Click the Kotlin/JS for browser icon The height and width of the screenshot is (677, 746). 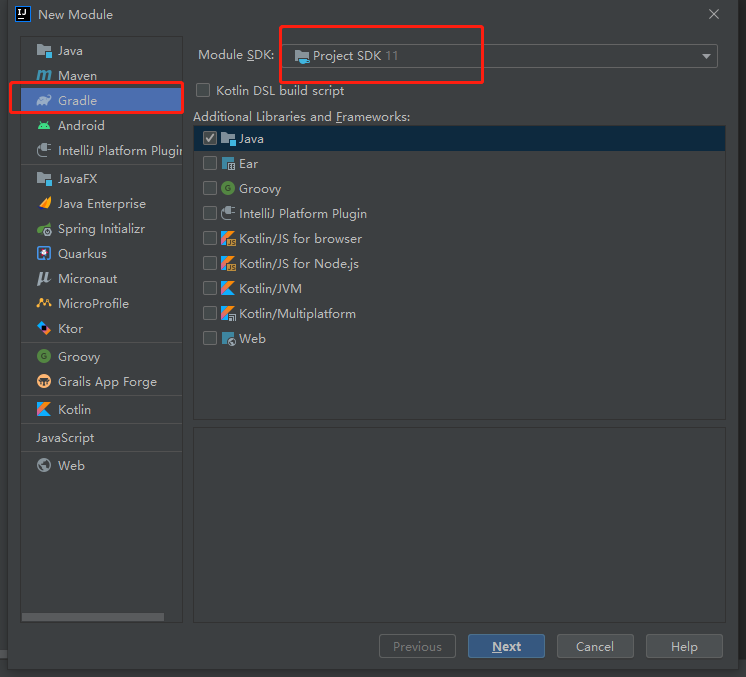228,238
